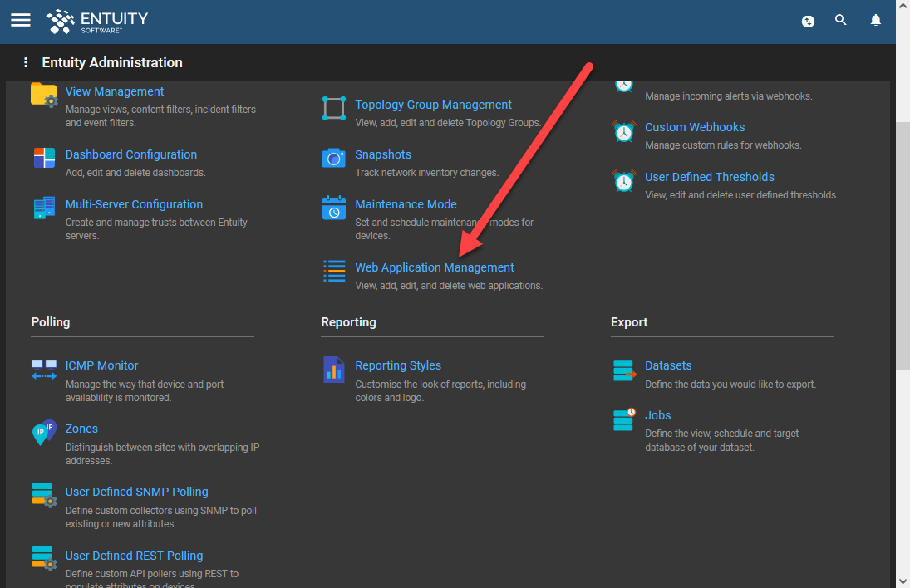The width and height of the screenshot is (910, 588).
Task: Click the Maintenance Mode calendar icon
Action: pos(333,208)
